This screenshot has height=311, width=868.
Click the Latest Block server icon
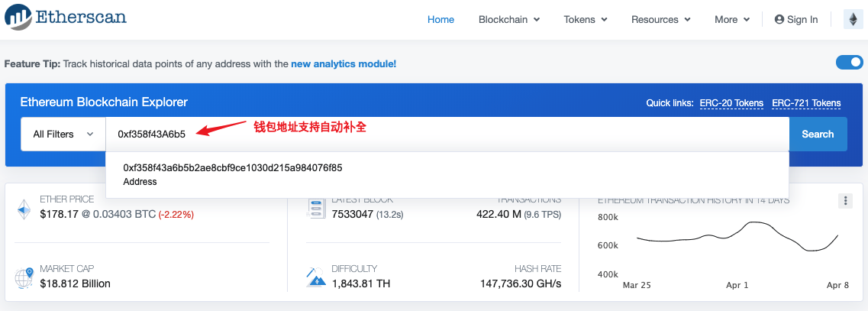click(315, 208)
